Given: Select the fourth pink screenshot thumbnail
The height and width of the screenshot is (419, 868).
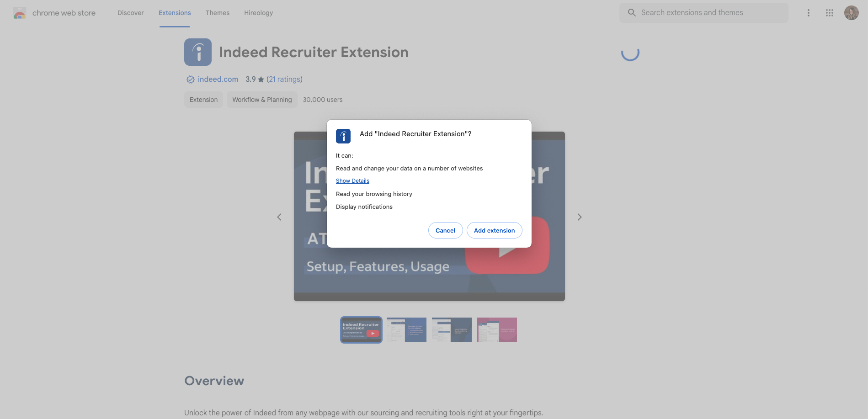Looking at the screenshot, I should 497,330.
